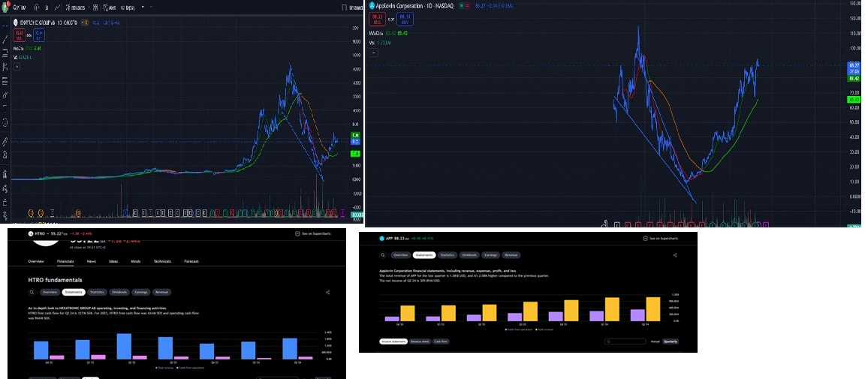
Task: Toggle Total revenue legend in APP bar chart
Action: (x=544, y=329)
